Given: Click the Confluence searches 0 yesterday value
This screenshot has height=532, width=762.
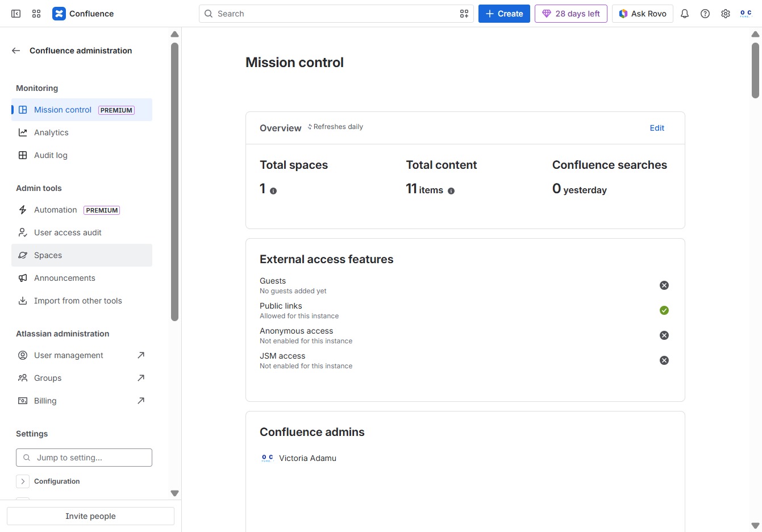Looking at the screenshot, I should (x=580, y=189).
